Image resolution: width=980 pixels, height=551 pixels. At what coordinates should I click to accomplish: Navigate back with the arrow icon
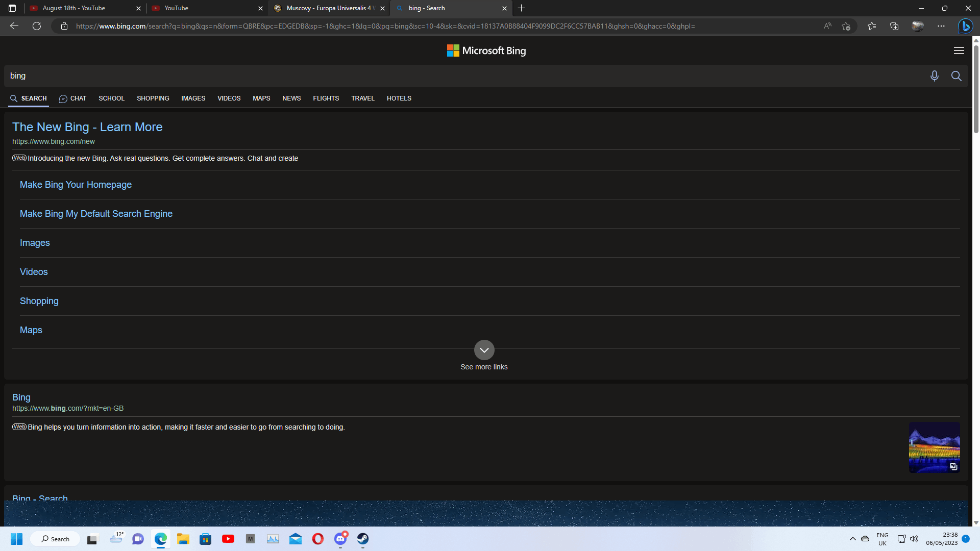tap(13, 26)
